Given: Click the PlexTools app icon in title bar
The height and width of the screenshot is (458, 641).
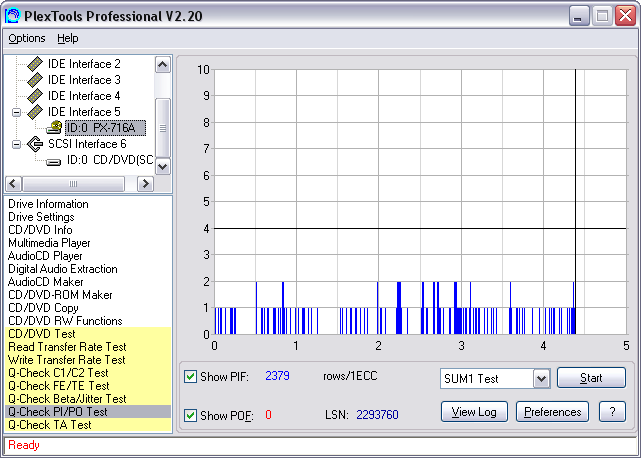Looking at the screenshot, I should click(12, 16).
